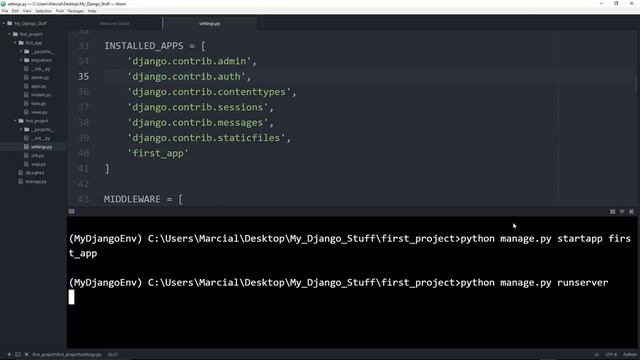Collapse the first_app folder
The width and height of the screenshot is (640, 360).
click(15, 43)
